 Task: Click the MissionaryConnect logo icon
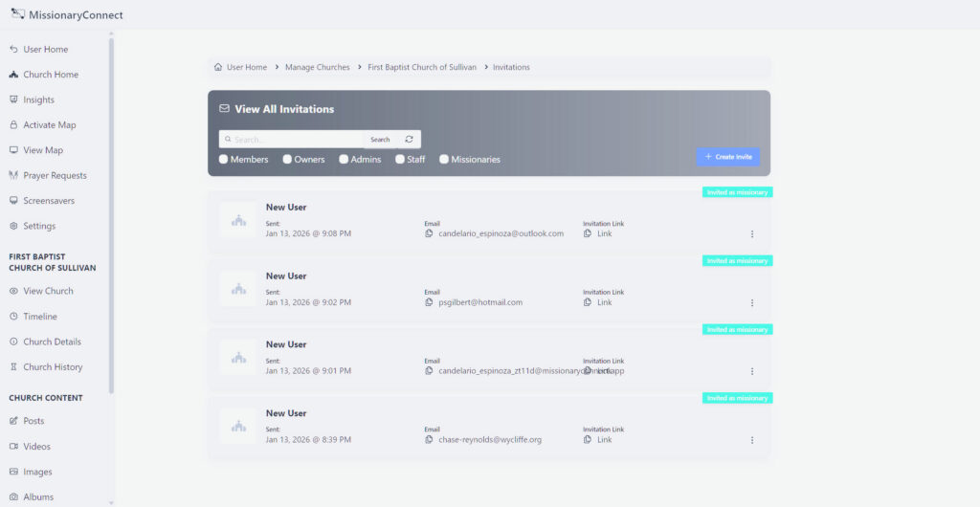coord(16,14)
